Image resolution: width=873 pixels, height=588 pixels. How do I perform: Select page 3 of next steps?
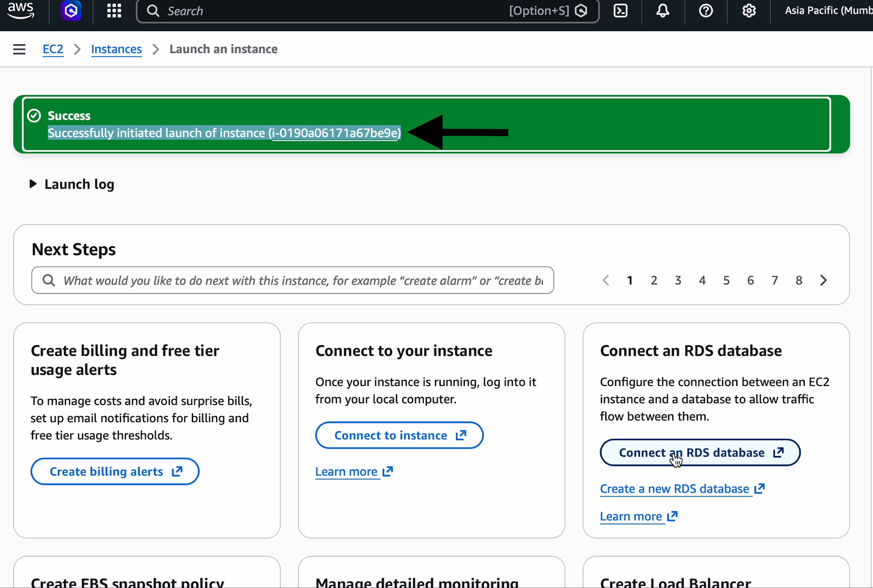pyautogui.click(x=678, y=280)
